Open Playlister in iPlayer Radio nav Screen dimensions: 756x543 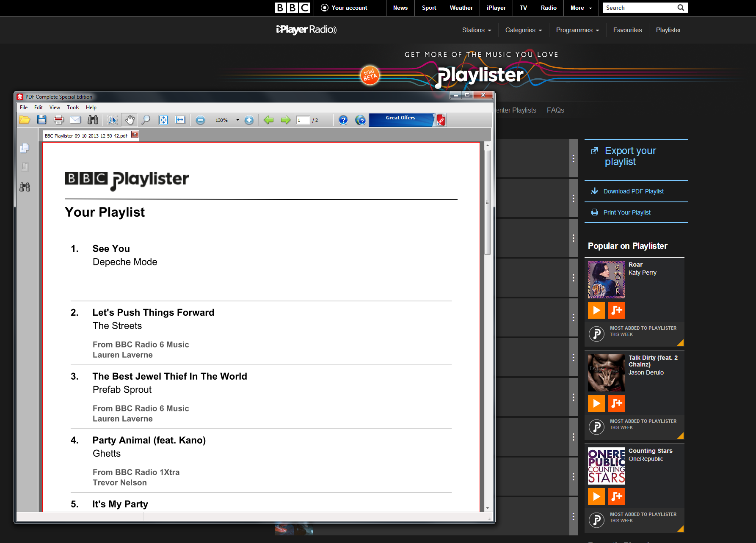(668, 30)
